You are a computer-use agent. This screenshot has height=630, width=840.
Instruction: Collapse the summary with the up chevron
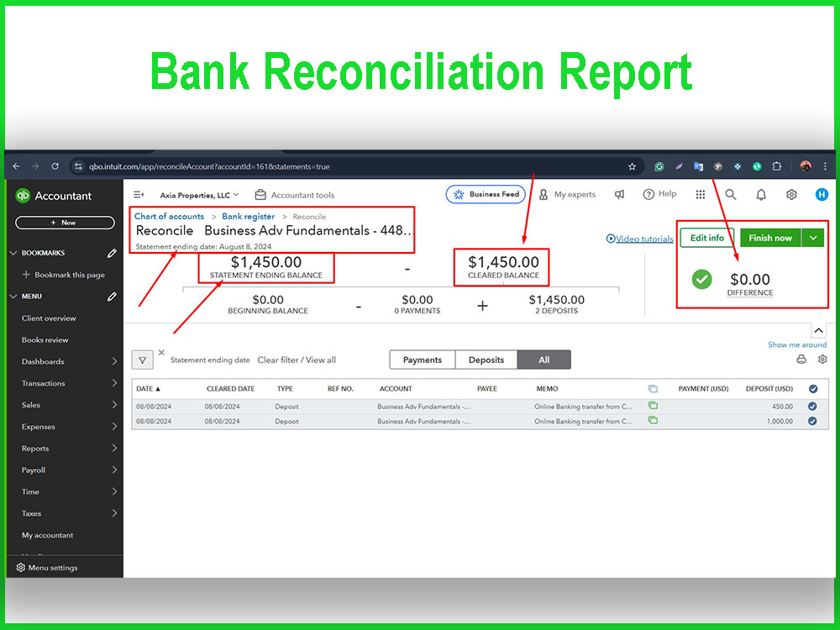click(818, 330)
